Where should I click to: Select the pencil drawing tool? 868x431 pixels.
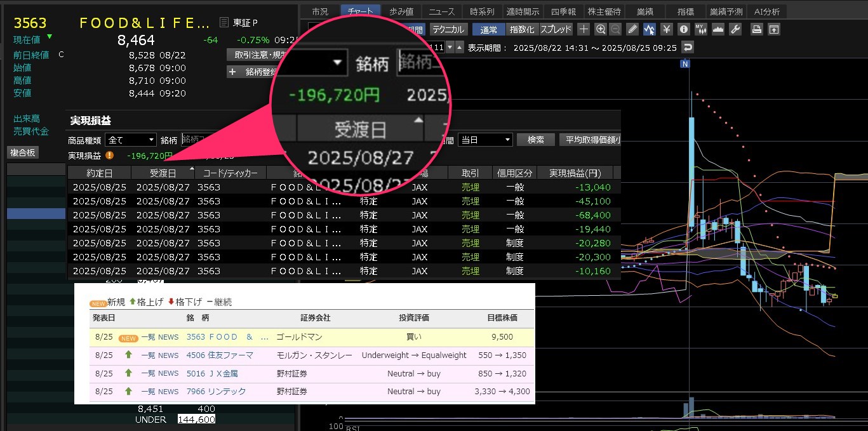coord(632,29)
